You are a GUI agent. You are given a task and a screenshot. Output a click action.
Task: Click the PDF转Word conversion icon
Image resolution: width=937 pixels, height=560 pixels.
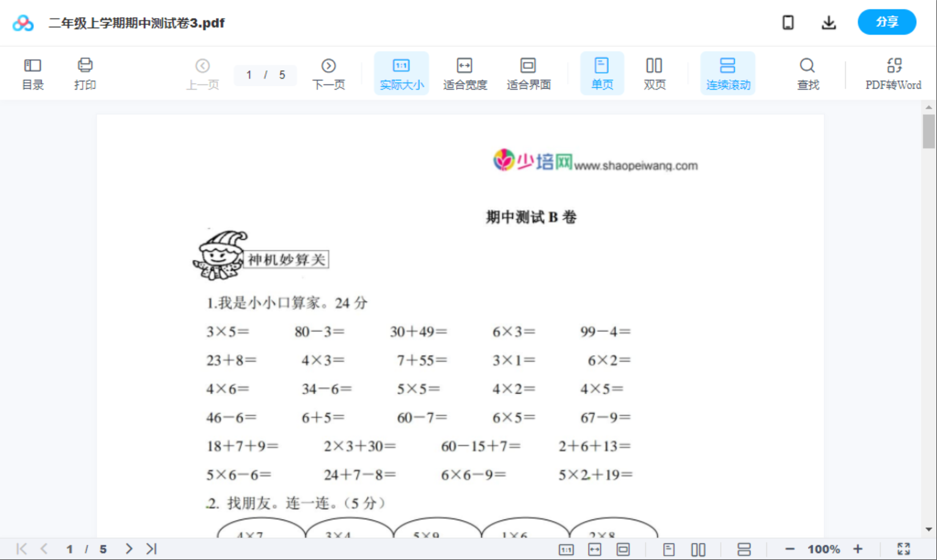pyautogui.click(x=894, y=73)
